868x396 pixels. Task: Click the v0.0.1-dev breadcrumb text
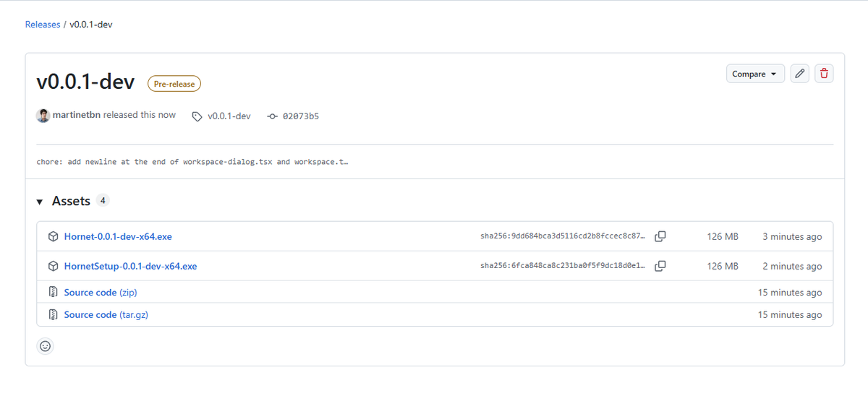pos(91,25)
